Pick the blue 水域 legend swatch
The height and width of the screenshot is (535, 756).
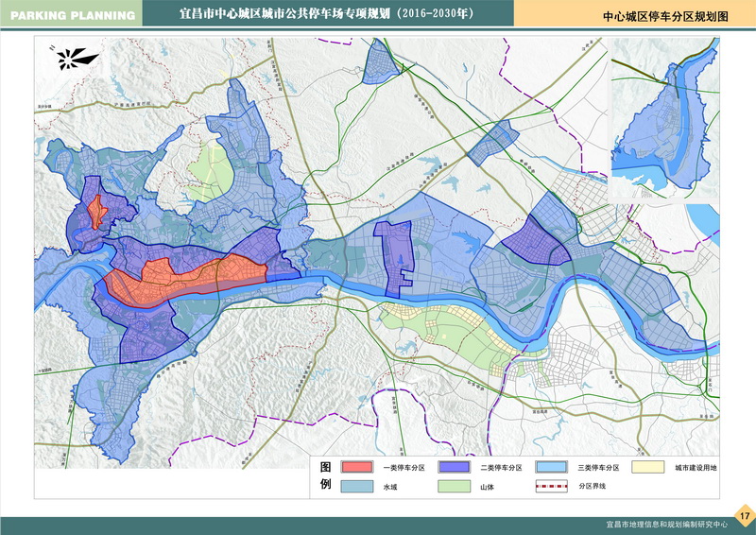pos(356,487)
